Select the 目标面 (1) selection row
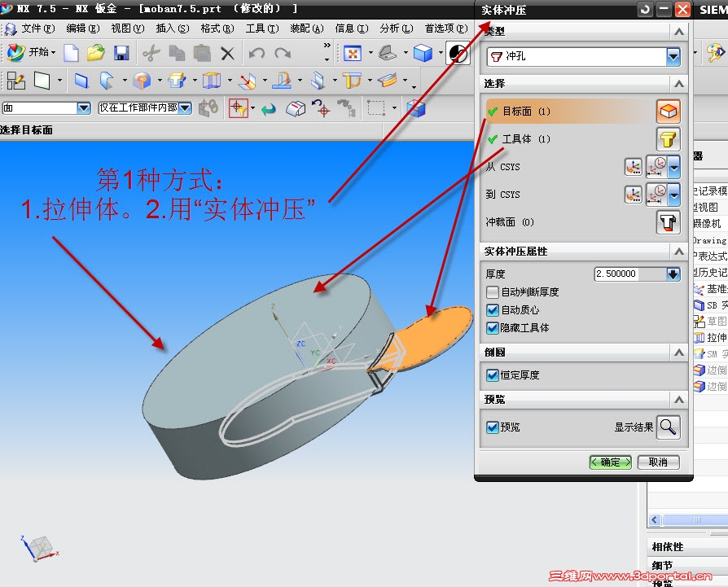 click(x=569, y=112)
